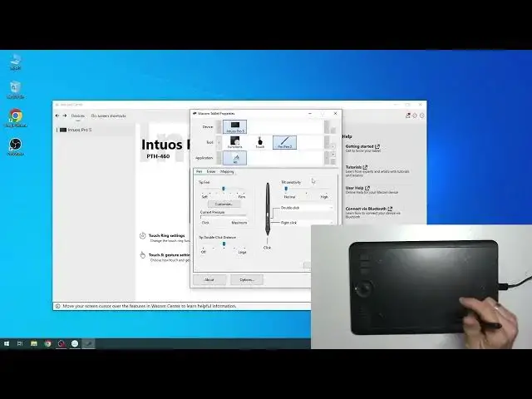Image resolution: width=532 pixels, height=399 pixels.
Task: Switch to OBS Studio in the taskbar
Action: coord(62,343)
